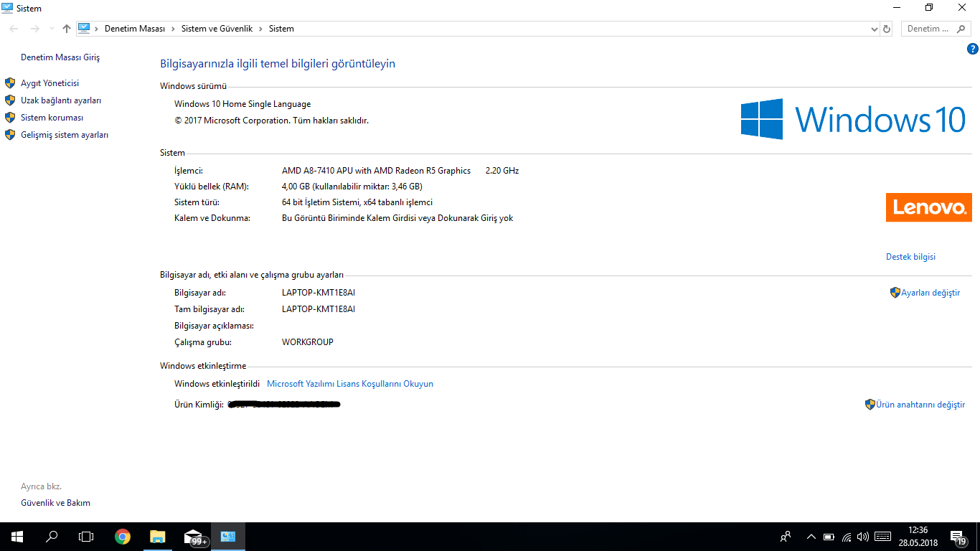Open the address bar history dropdown
980x551 pixels.
point(874,29)
